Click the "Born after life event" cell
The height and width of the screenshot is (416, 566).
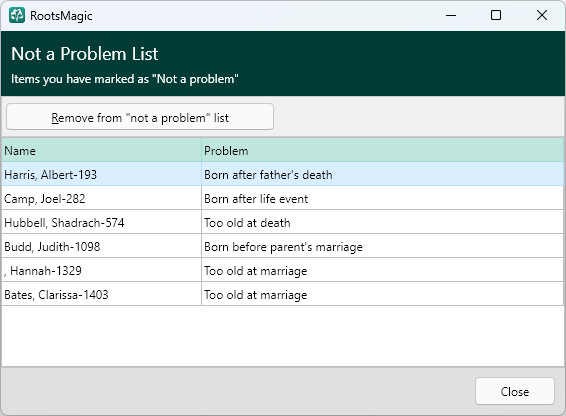point(383,198)
